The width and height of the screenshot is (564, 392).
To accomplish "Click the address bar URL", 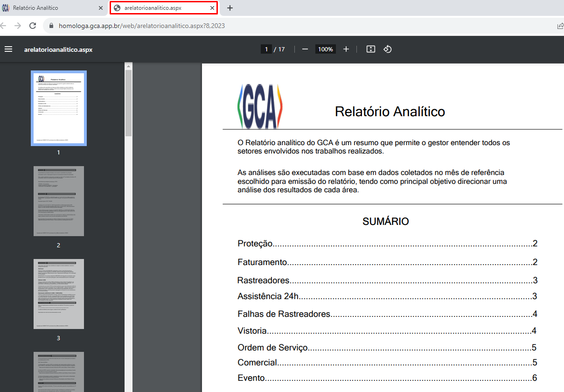I will [x=142, y=26].
